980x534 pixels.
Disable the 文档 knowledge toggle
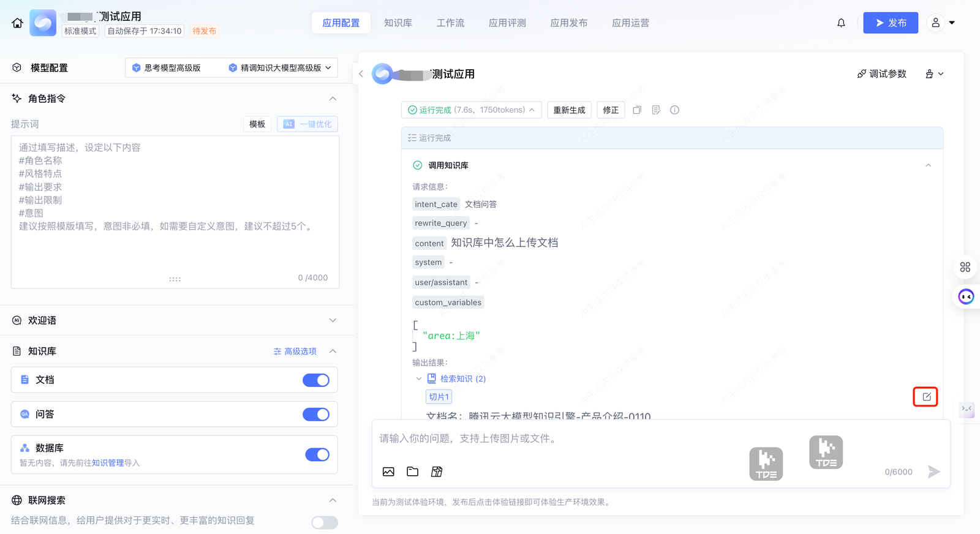point(316,380)
